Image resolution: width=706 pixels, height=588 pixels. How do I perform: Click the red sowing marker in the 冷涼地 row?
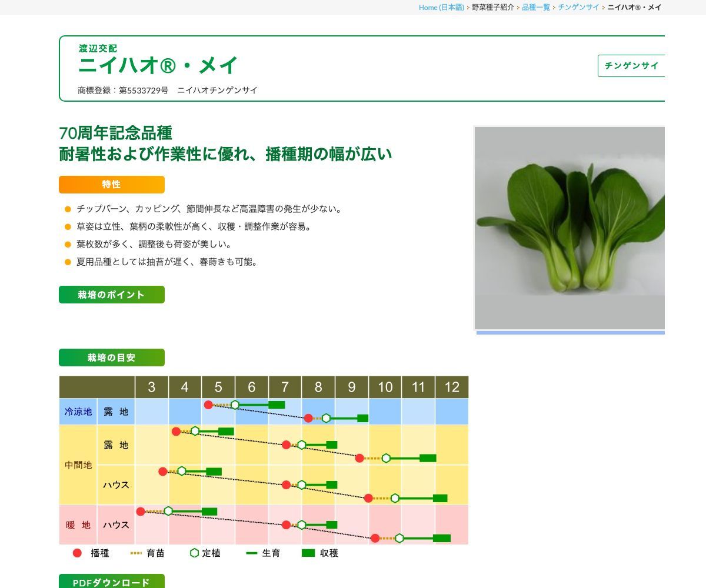(x=209, y=404)
